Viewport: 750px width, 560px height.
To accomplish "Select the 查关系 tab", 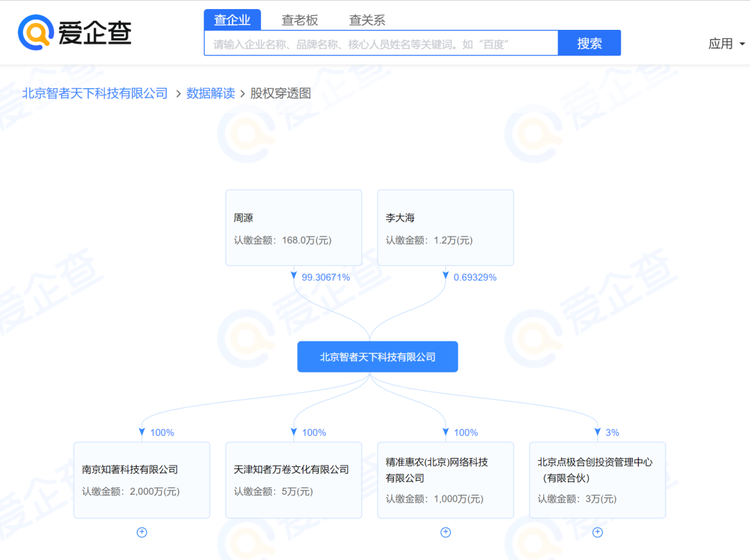I will (x=367, y=20).
